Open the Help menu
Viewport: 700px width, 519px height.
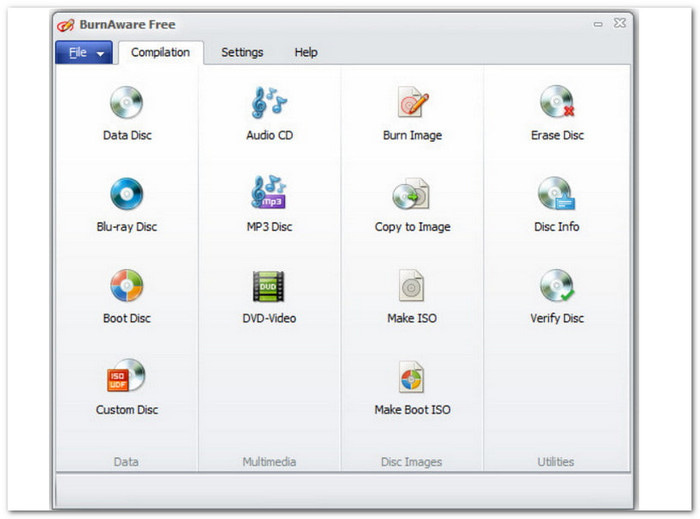pyautogui.click(x=306, y=53)
